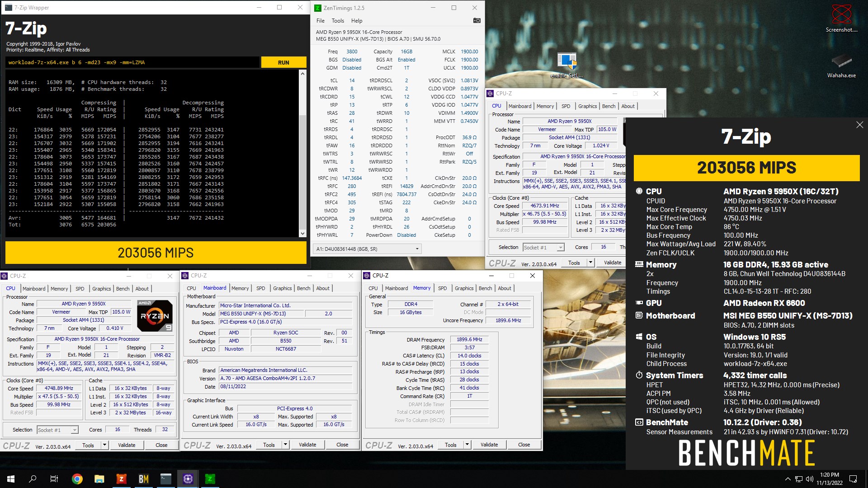Click Validate in upper CPU-Z window
868x488 pixels.
point(613,263)
